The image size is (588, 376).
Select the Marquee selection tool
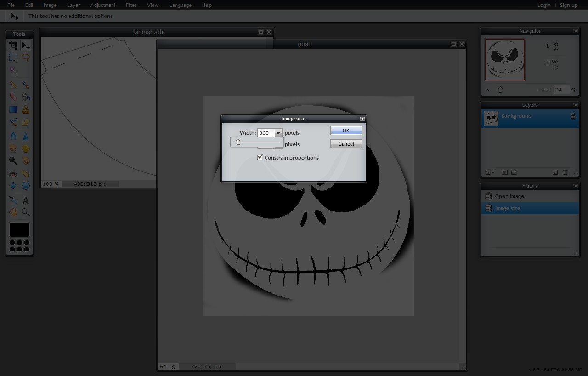coord(13,58)
